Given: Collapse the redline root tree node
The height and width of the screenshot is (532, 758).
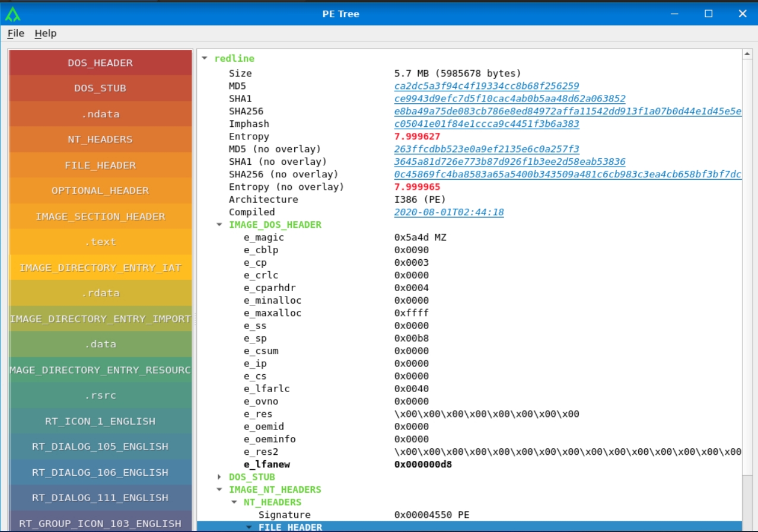Looking at the screenshot, I should click(205, 58).
